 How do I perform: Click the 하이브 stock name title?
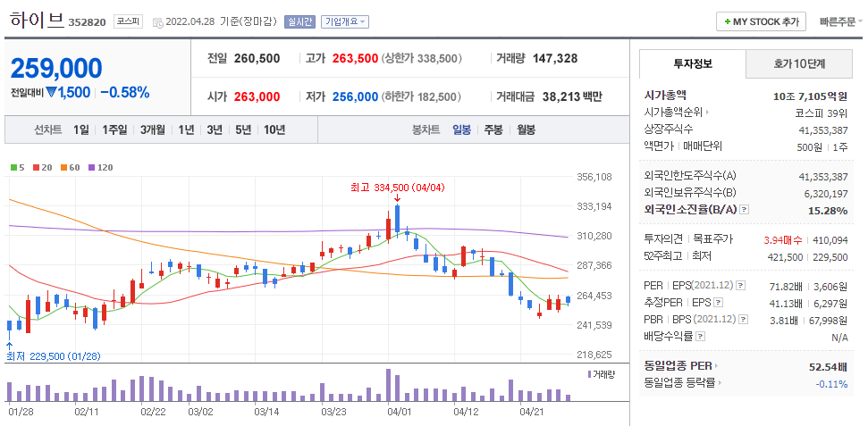click(37, 21)
